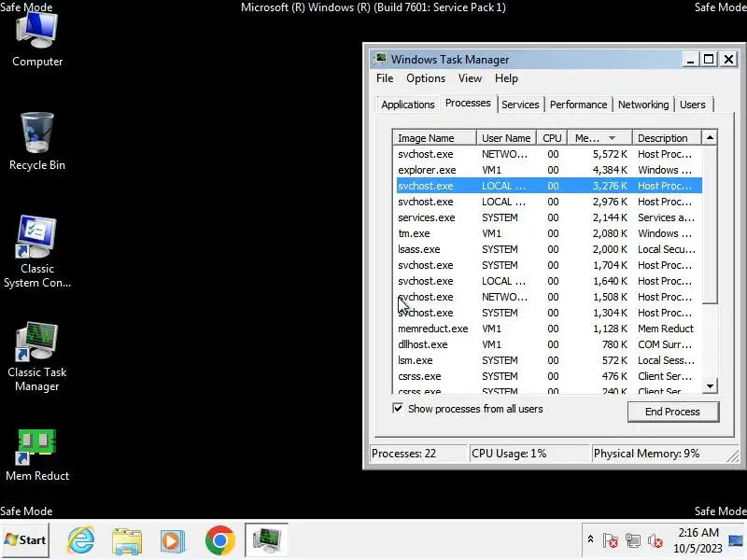Sort by Description column header
The height and width of the screenshot is (560, 747).
click(x=667, y=138)
